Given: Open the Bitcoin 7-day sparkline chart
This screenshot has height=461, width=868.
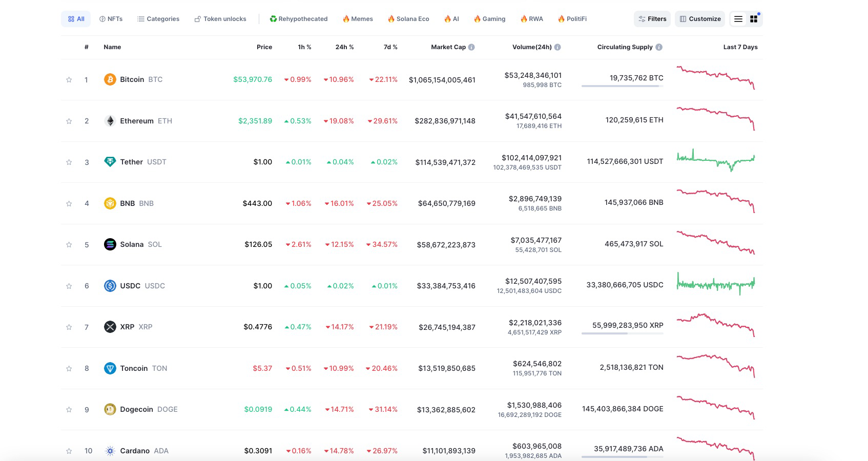Looking at the screenshot, I should (x=716, y=77).
